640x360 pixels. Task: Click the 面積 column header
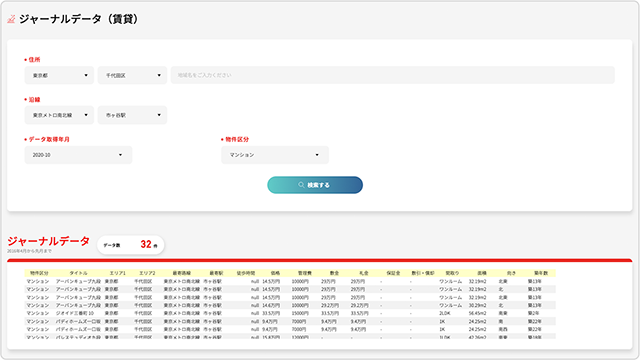pos(482,273)
